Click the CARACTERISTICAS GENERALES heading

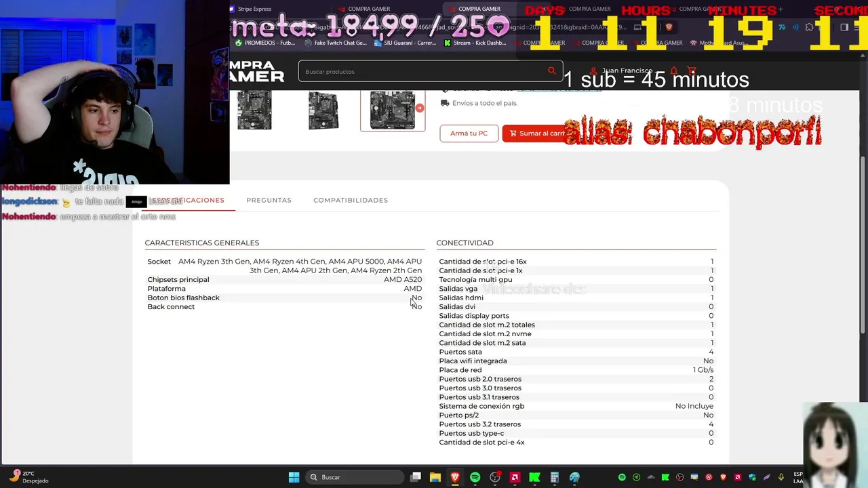[x=202, y=243]
